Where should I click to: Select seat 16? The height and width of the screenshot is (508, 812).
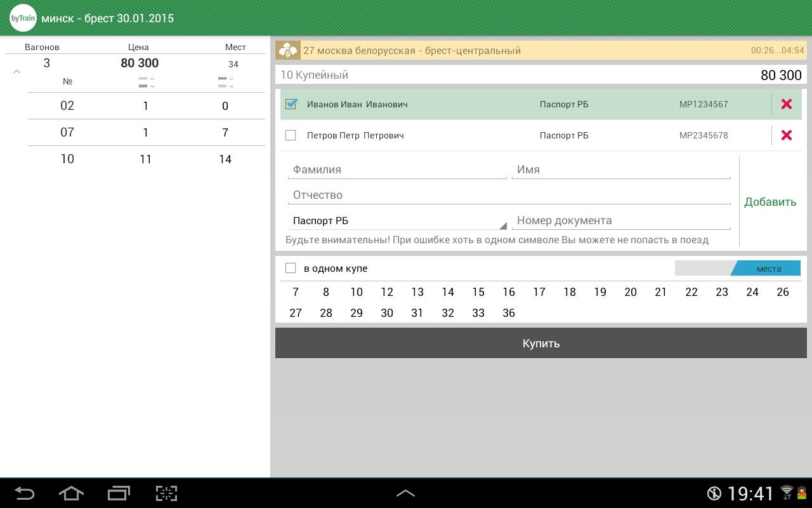pyautogui.click(x=509, y=292)
